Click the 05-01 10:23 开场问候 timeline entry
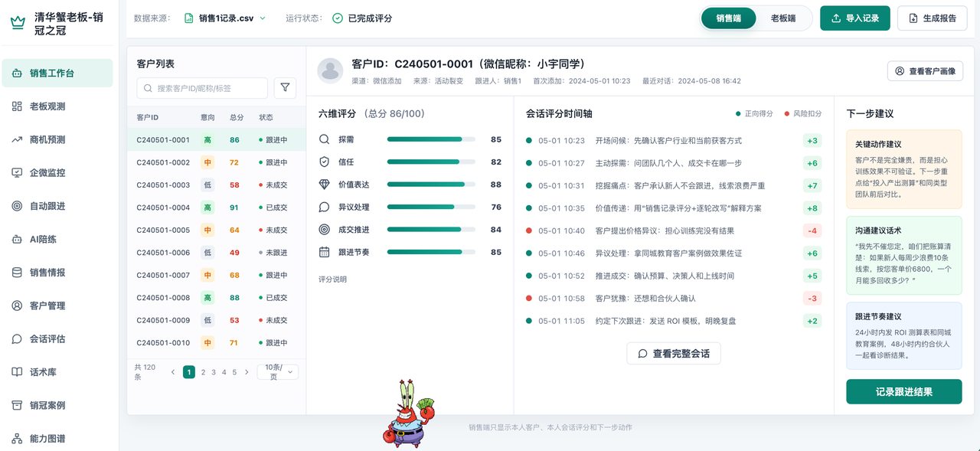 pyautogui.click(x=674, y=141)
